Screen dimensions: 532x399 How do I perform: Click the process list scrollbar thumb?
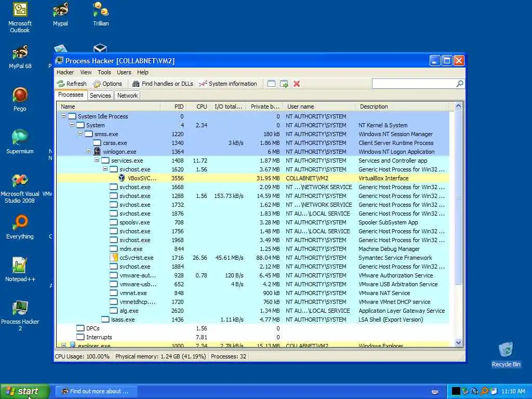coord(458,197)
